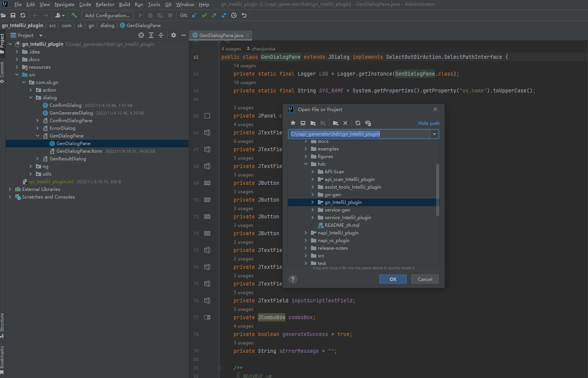Image resolution: width=588 pixels, height=378 pixels.
Task: Click OK in Open File dialog
Action: (393, 279)
